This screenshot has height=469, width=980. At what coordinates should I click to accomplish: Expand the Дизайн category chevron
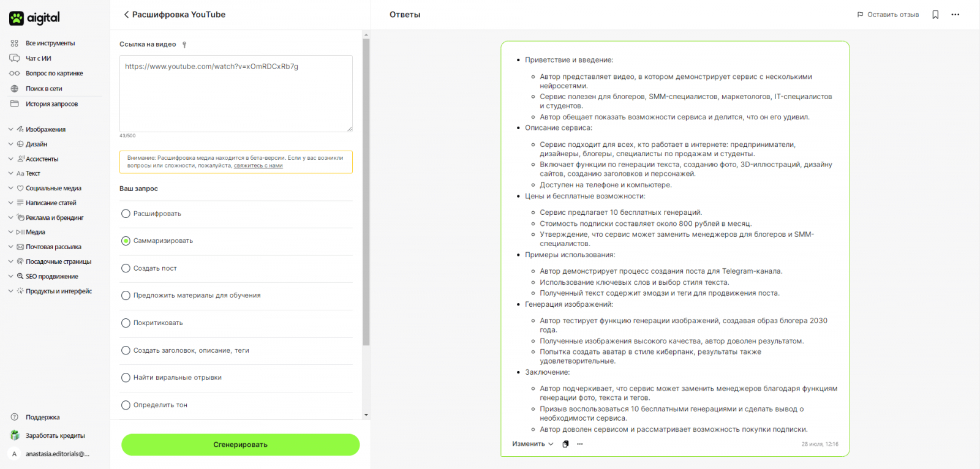10,144
